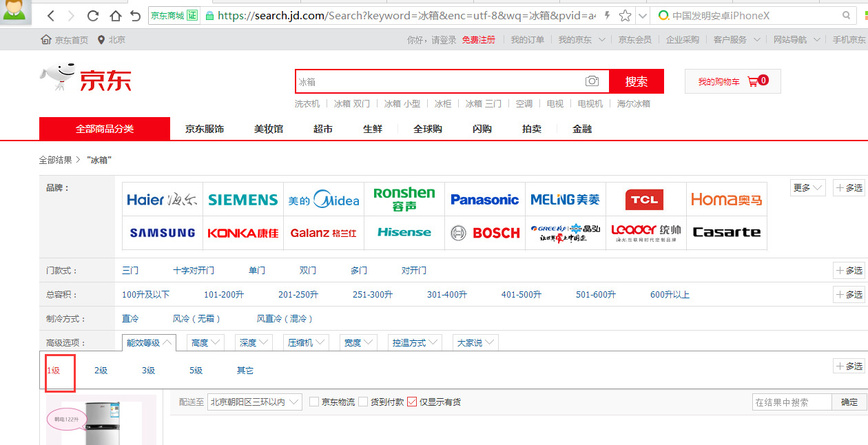This screenshot has width=868, height=445.
Task: Open 京东服饰 nav item
Action: tap(205, 129)
